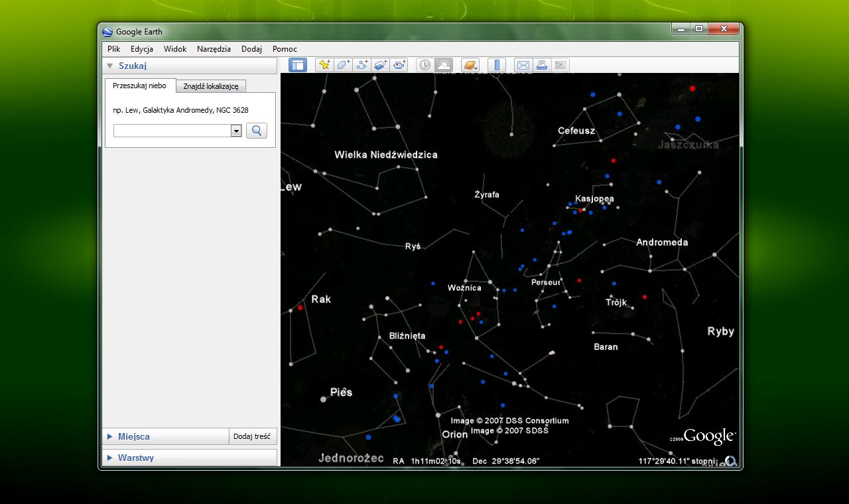The height and width of the screenshot is (504, 849).
Task: Click the print icon in toolbar
Action: (x=542, y=65)
